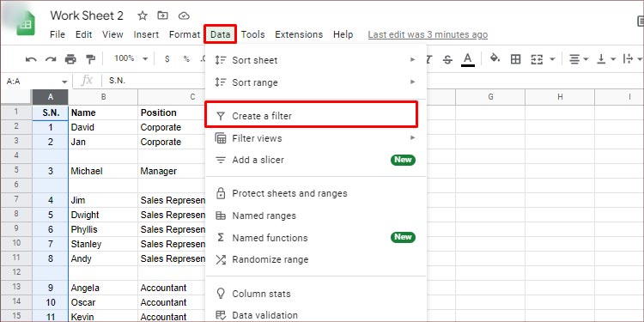Star the Work Sheet 2 document

click(x=143, y=15)
